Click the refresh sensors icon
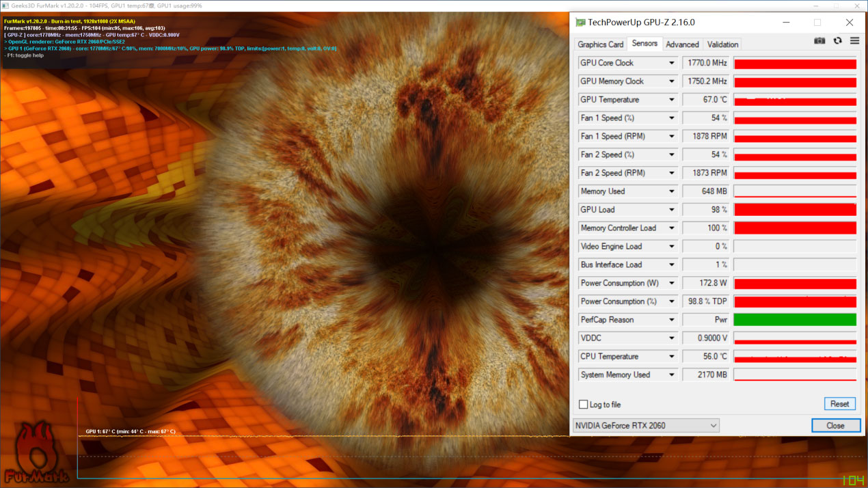 click(x=837, y=41)
